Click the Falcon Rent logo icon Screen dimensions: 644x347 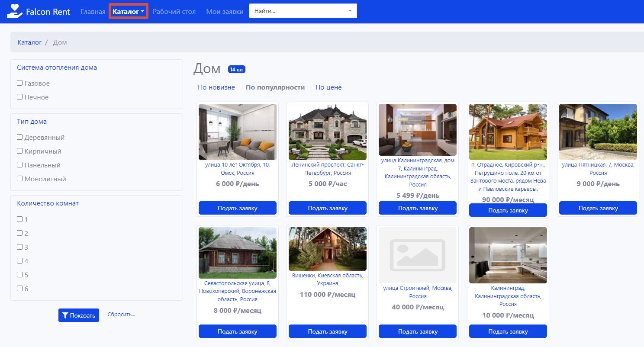[x=14, y=11]
